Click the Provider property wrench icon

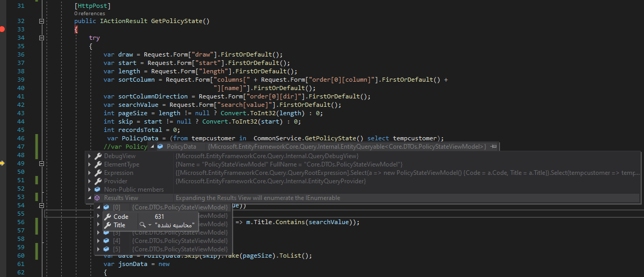[x=98, y=181]
